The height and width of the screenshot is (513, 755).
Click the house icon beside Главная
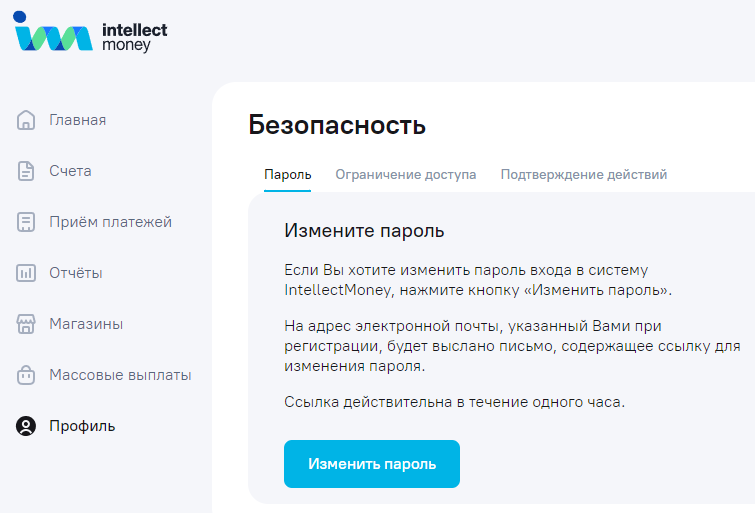(x=26, y=121)
